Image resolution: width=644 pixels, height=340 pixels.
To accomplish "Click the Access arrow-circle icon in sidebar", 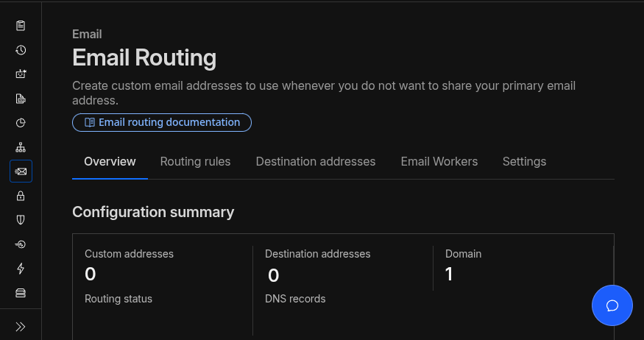I will 21,244.
